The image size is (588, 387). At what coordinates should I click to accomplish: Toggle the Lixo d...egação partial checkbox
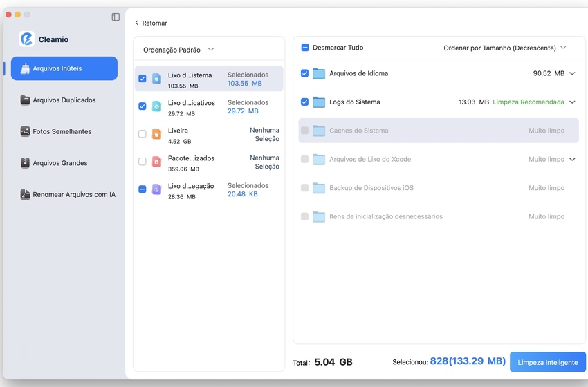click(142, 189)
